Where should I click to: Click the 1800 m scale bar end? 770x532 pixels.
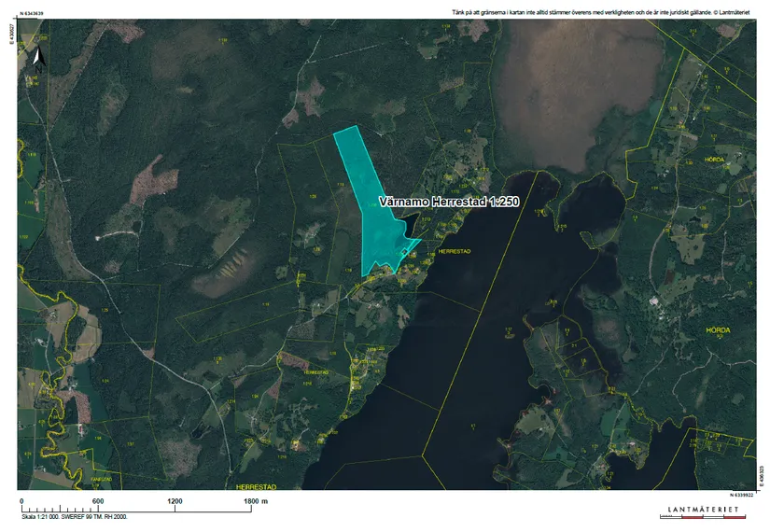[255, 502]
